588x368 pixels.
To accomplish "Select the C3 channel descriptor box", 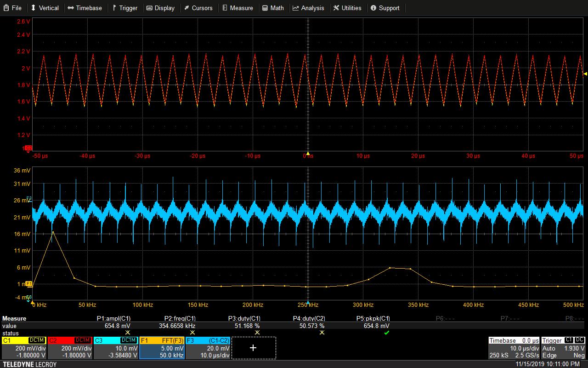I will tap(116, 348).
